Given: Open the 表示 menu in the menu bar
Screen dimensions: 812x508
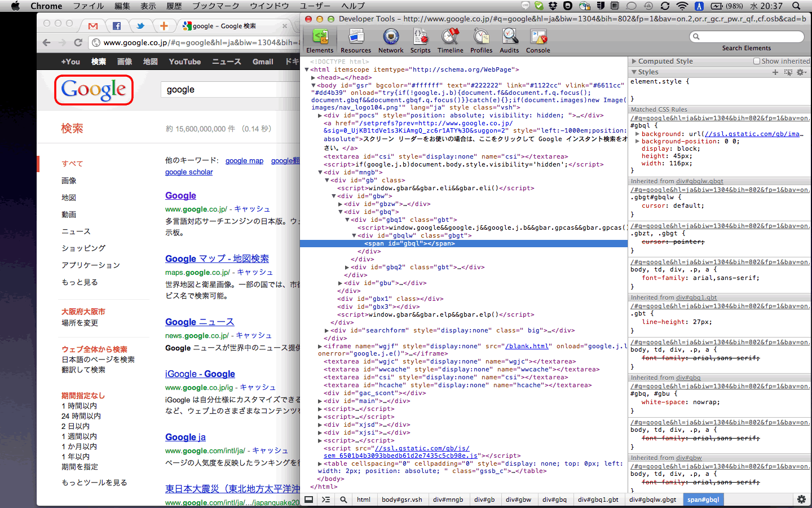Looking at the screenshot, I should point(148,6).
